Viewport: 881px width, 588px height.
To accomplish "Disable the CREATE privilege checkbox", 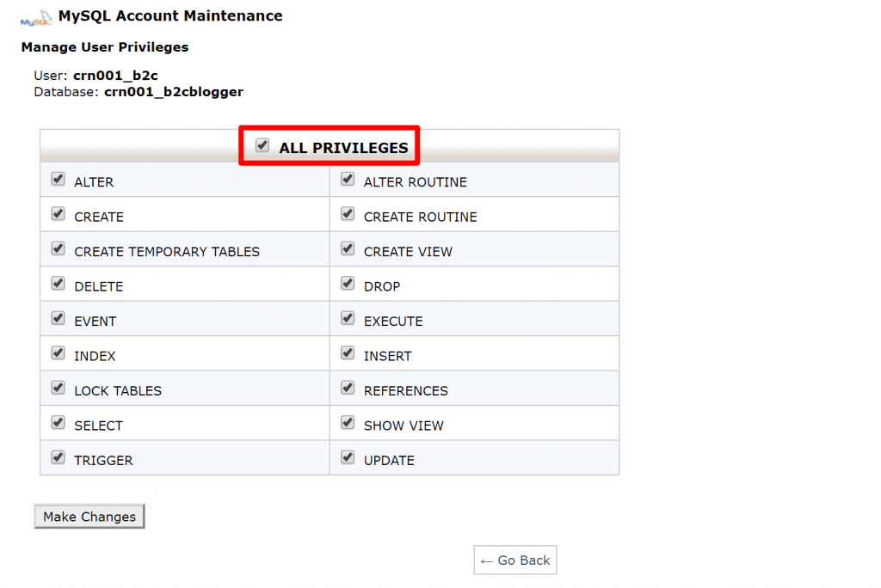I will 58,214.
